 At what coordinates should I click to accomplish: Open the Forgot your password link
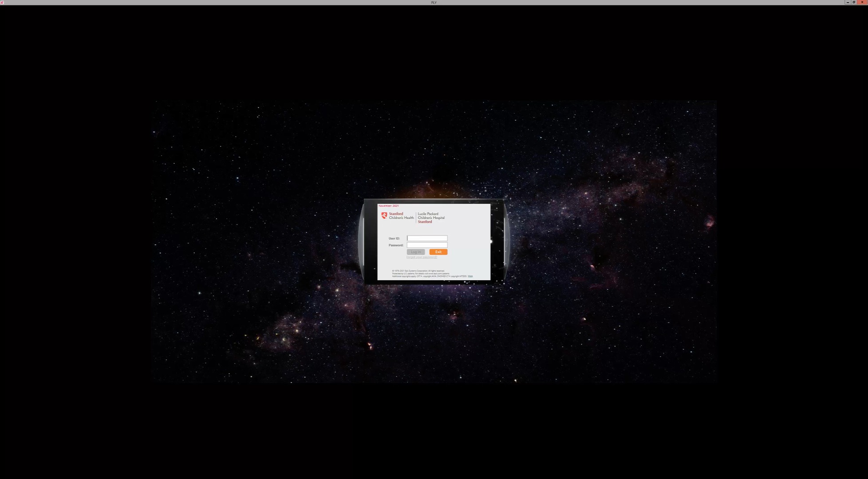coord(422,257)
